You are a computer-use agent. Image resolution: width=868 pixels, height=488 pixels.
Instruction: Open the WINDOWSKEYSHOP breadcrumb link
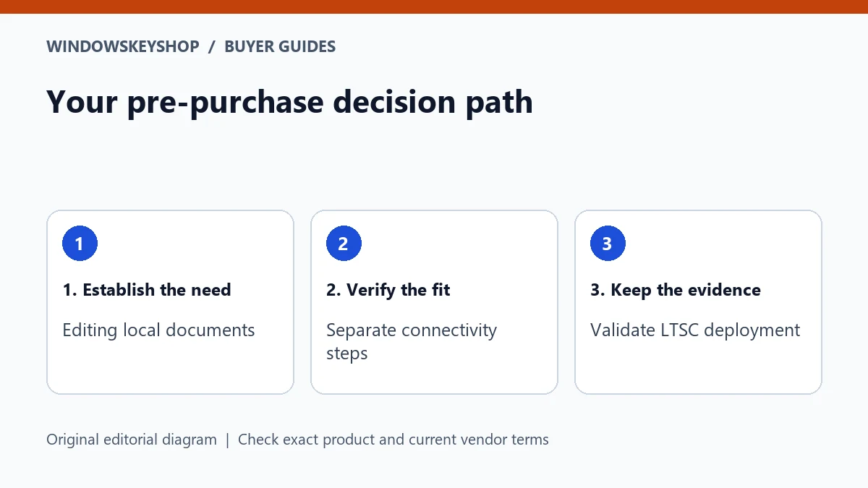[123, 47]
